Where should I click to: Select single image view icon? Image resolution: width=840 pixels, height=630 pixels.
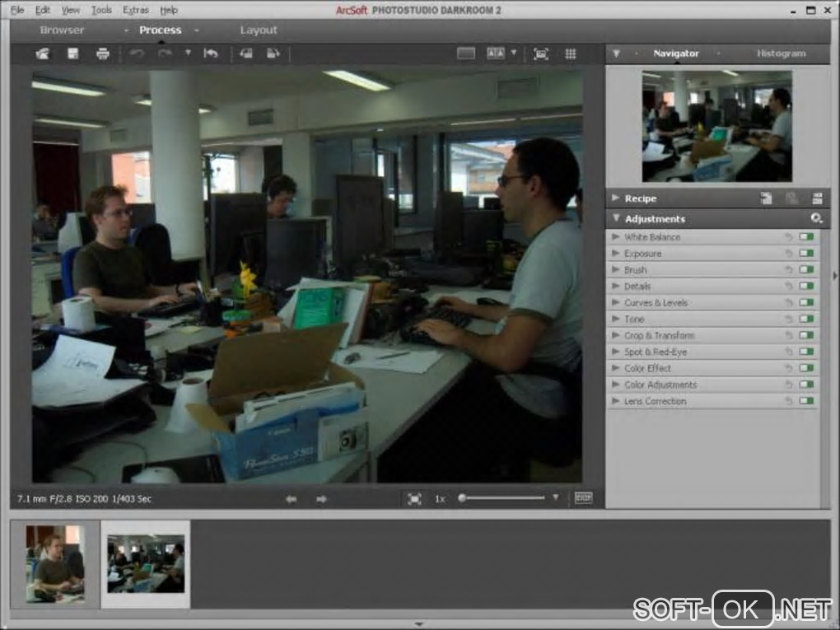tap(466, 54)
